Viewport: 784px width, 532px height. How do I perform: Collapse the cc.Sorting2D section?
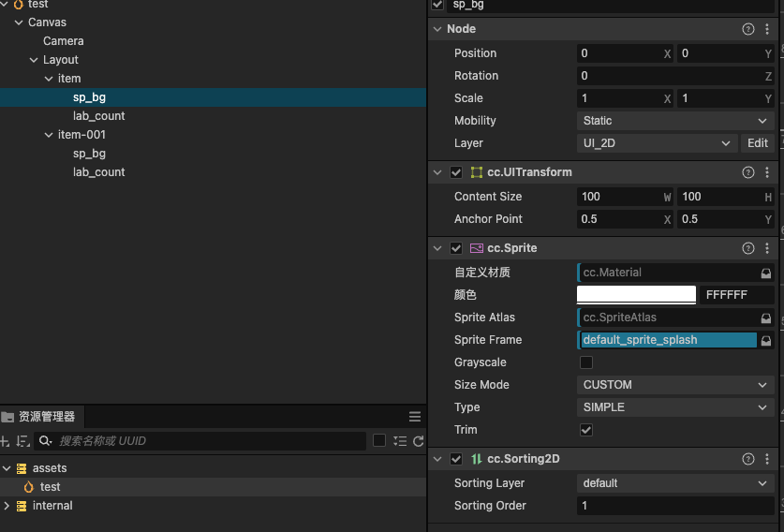pos(437,459)
